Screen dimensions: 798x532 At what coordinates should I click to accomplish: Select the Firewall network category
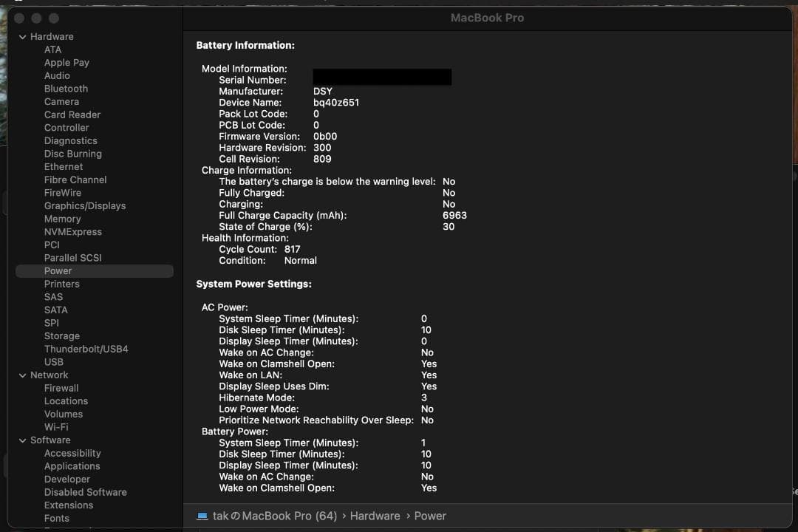[61, 387]
